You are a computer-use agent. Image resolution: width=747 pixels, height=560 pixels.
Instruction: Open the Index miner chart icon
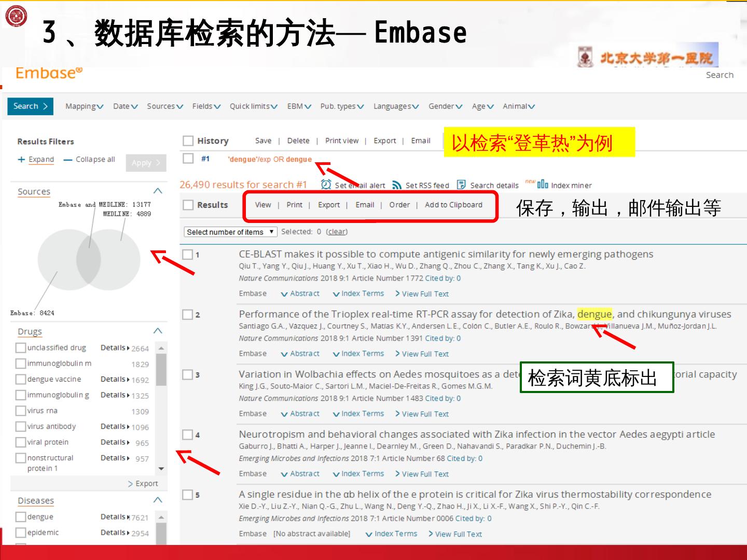pos(543,184)
